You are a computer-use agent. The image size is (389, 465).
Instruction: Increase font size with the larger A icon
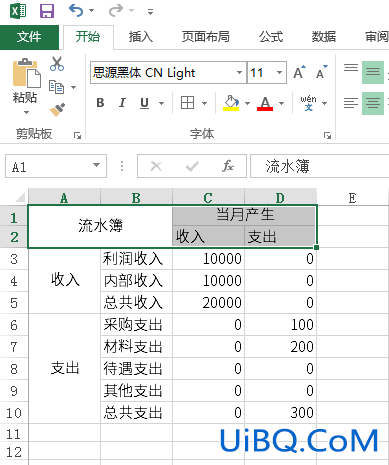tap(300, 72)
